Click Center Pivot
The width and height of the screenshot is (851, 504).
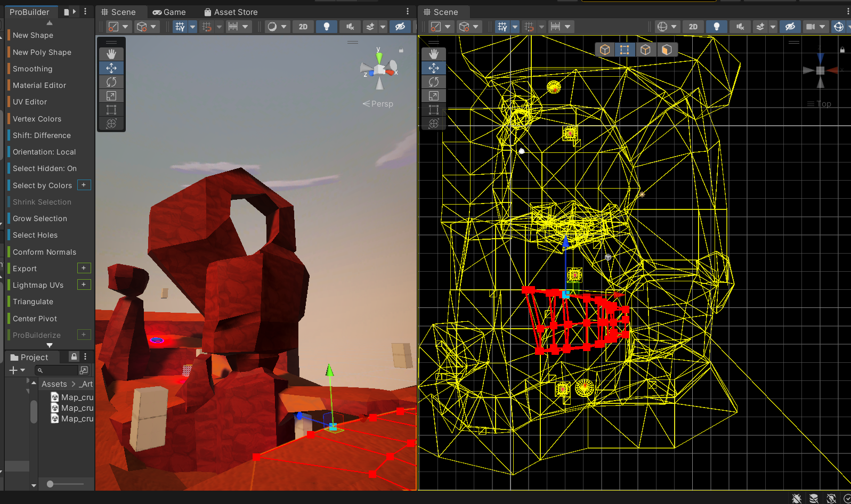[35, 319]
